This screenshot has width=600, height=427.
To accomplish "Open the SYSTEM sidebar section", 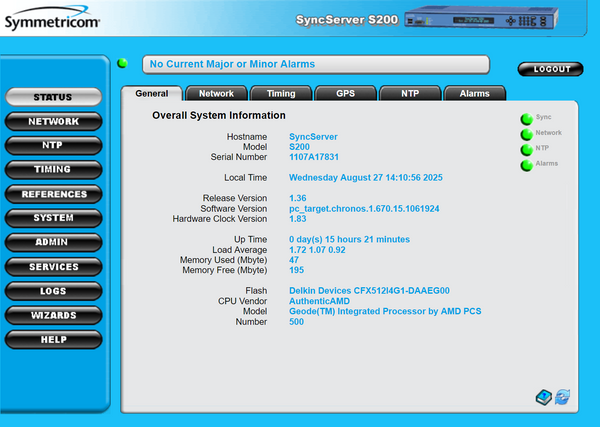I will [x=53, y=218].
